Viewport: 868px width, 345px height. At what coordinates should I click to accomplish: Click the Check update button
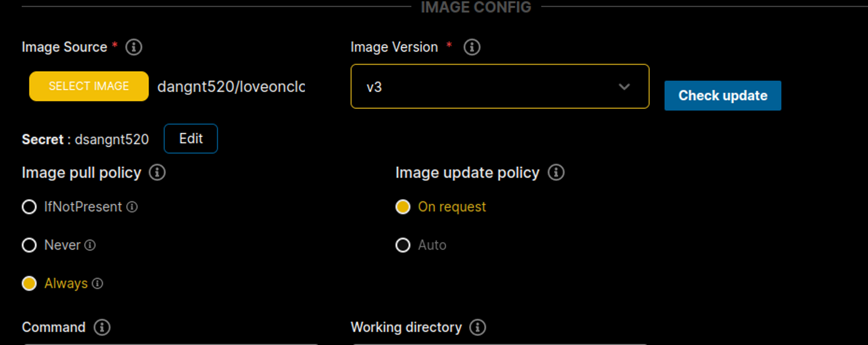pos(722,96)
